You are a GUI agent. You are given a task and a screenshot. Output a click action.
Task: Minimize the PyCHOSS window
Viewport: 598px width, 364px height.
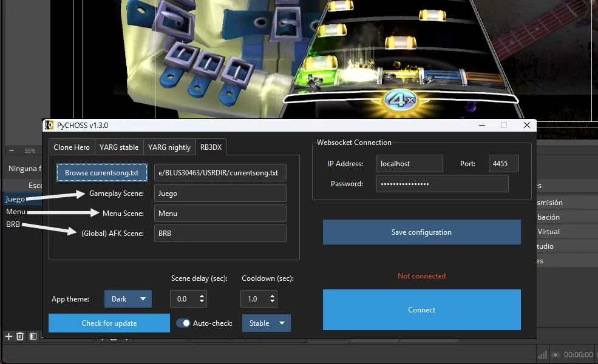(482, 125)
